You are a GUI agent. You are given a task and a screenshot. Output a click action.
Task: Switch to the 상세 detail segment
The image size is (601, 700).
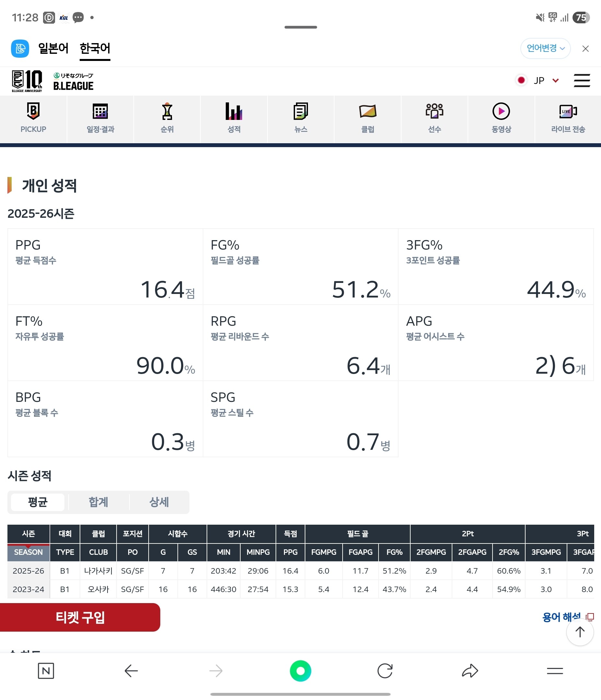coord(159,502)
